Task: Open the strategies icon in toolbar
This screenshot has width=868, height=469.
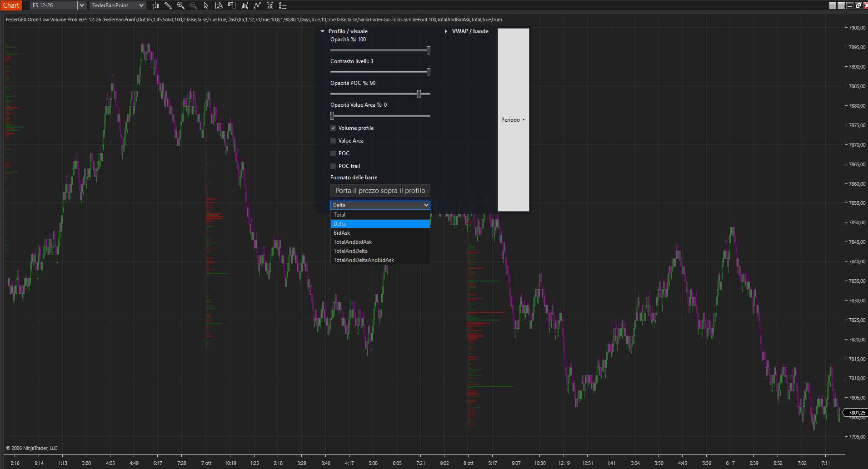Action: point(269,5)
